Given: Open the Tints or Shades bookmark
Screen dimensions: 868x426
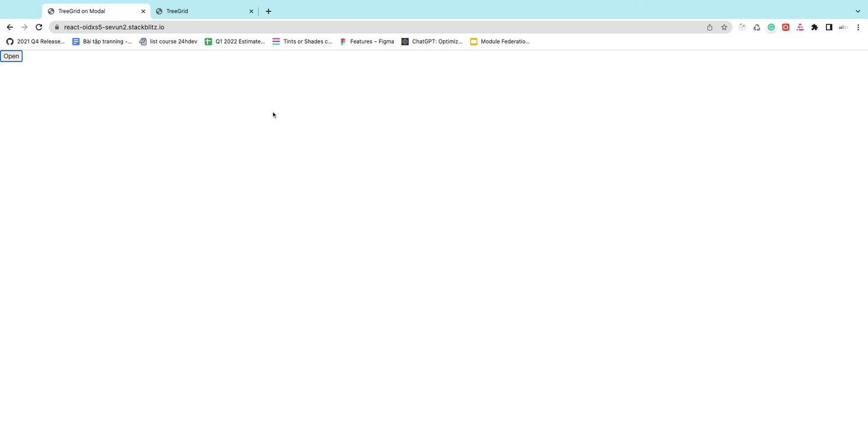Looking at the screenshot, I should [x=302, y=41].
